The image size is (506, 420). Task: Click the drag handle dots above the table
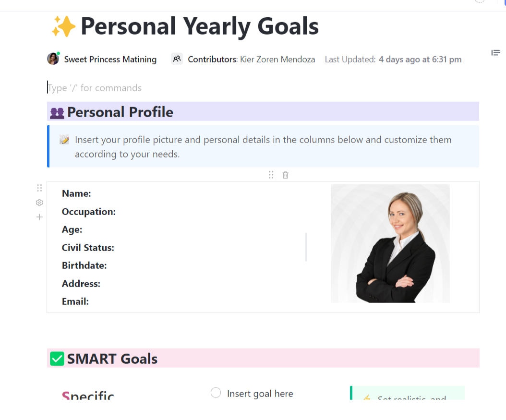pos(271,175)
